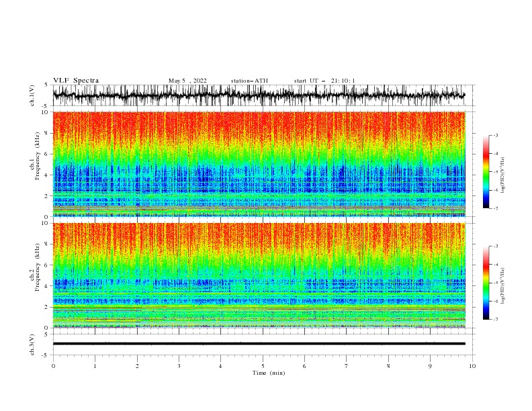Click the ch.1(V) waveform trace
This screenshot has height=411, width=532.
click(259, 95)
